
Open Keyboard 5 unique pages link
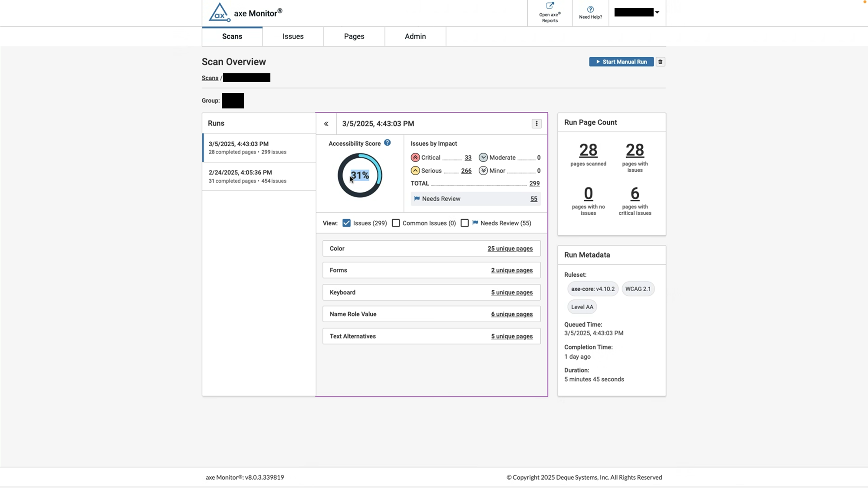512,292
